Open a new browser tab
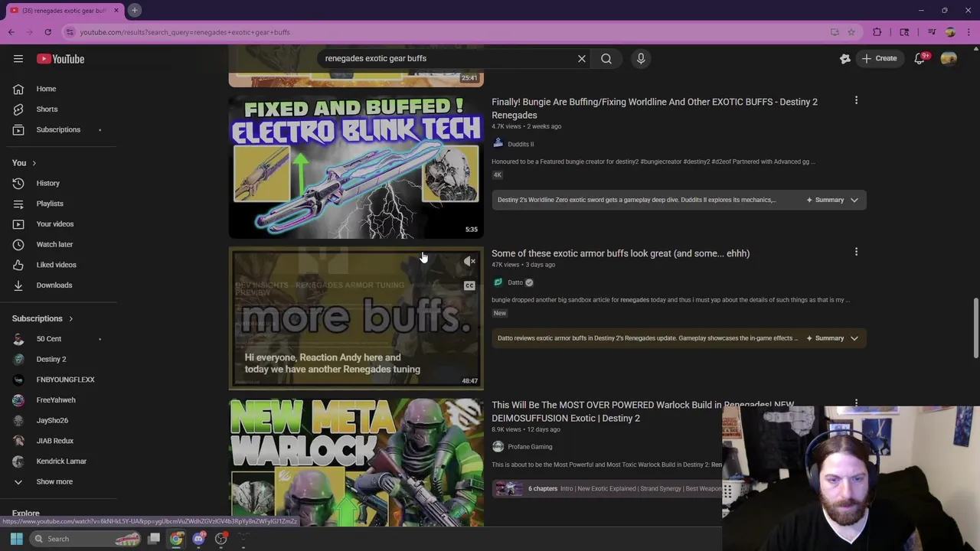980x551 pixels. 134,10
